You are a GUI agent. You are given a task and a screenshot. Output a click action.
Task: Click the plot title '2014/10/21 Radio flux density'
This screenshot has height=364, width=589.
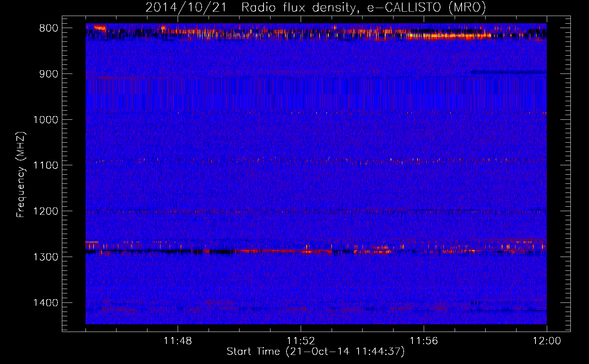(316, 7)
